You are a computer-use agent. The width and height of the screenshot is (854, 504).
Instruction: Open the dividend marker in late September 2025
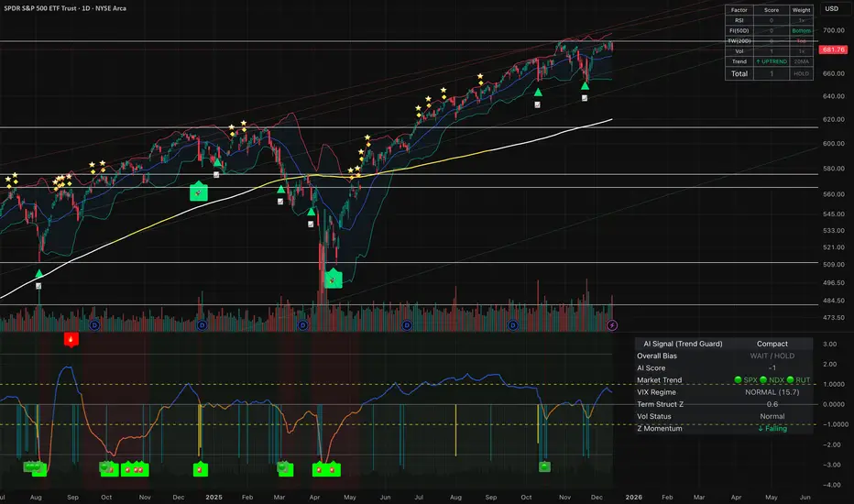point(513,325)
